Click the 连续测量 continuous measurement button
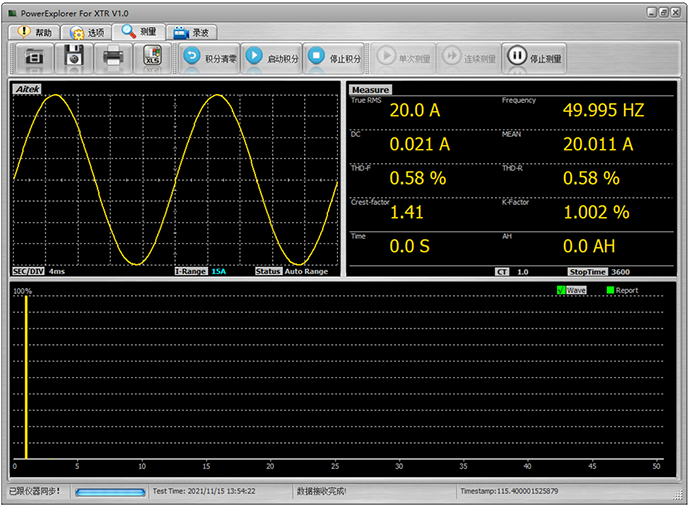Viewport: 690px width, 508px height. (469, 58)
